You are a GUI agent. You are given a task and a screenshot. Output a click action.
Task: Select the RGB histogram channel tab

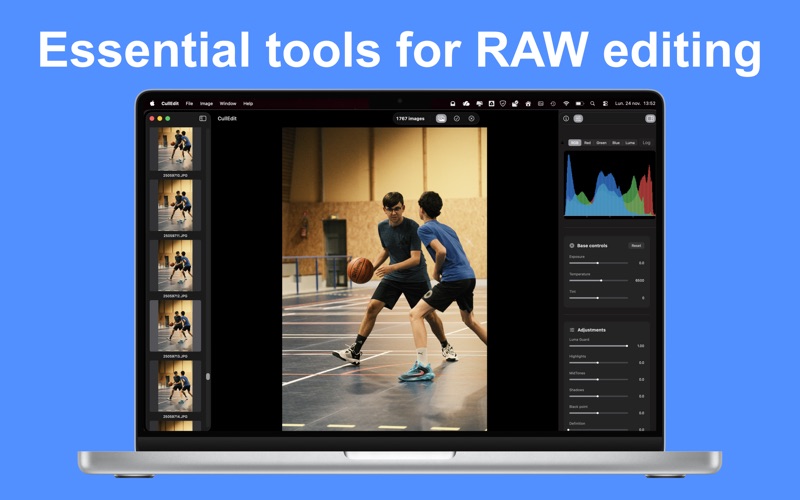coord(574,143)
